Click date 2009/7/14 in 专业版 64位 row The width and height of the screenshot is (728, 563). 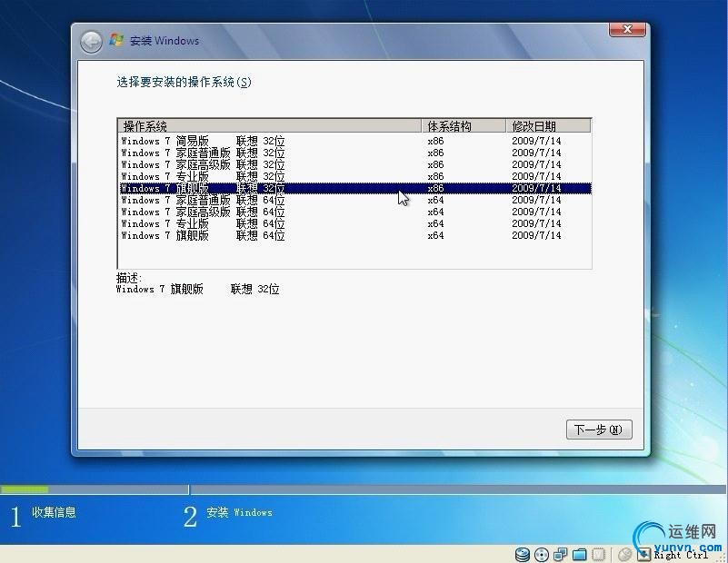[x=536, y=223]
